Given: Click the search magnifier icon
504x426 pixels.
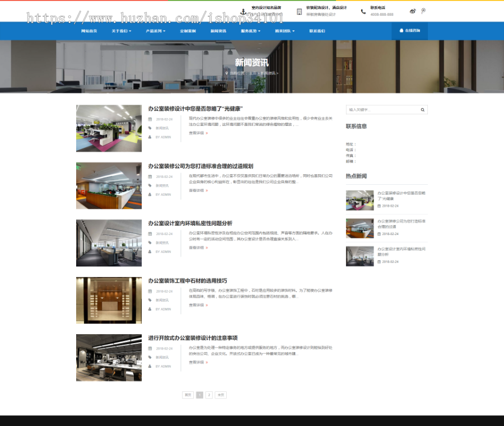Looking at the screenshot, I should coord(422,110).
